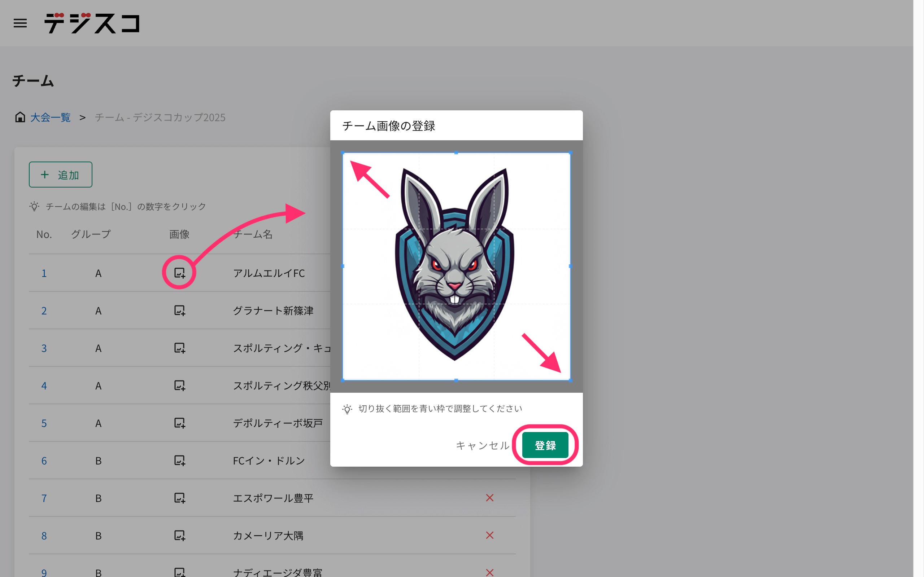The image size is (924, 577).
Task: Click the image add icon for グラナート新篠津
Action: click(x=179, y=310)
